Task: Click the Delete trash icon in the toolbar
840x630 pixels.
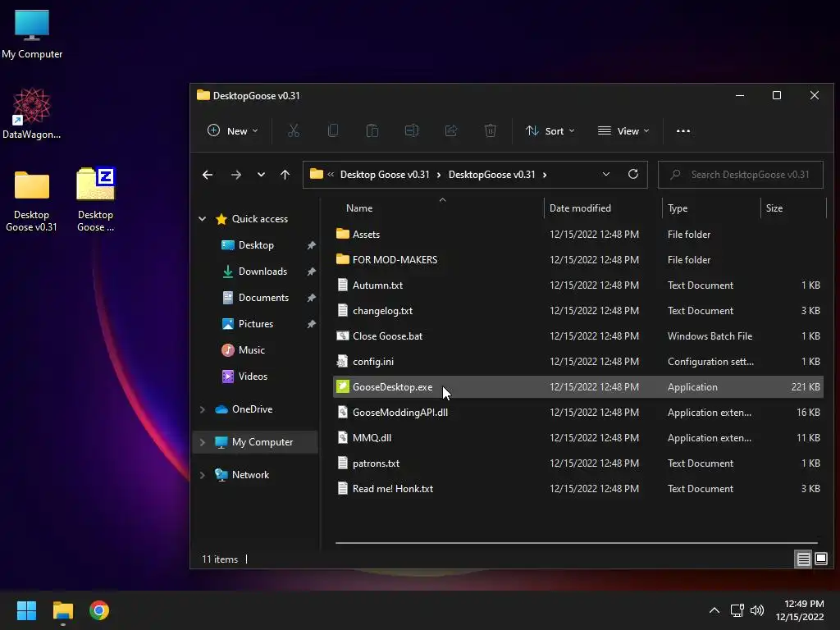Action: click(491, 130)
